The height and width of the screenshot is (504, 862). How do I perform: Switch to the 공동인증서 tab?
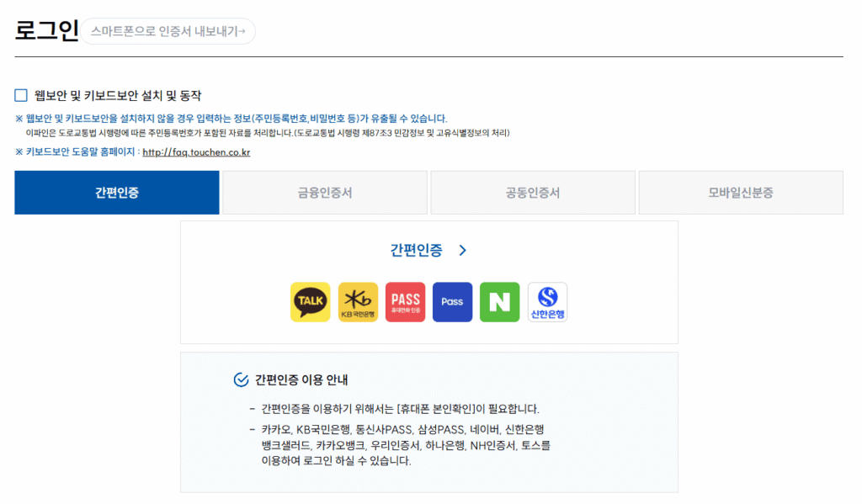(532, 193)
